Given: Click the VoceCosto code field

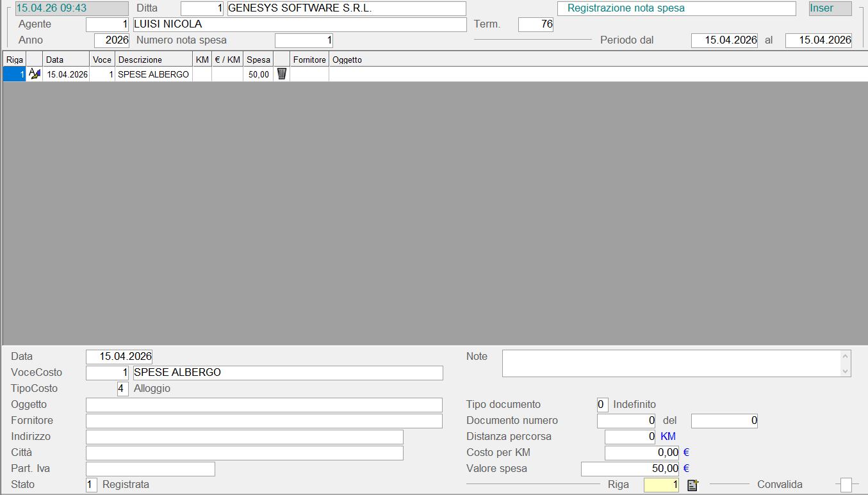Looking at the screenshot, I should tap(108, 373).
